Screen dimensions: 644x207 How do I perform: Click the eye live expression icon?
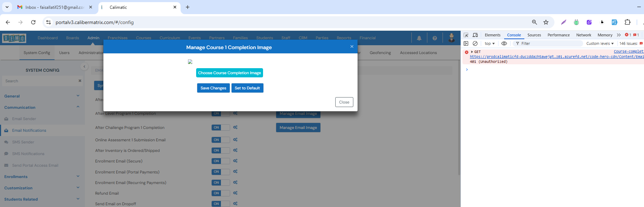(504, 43)
